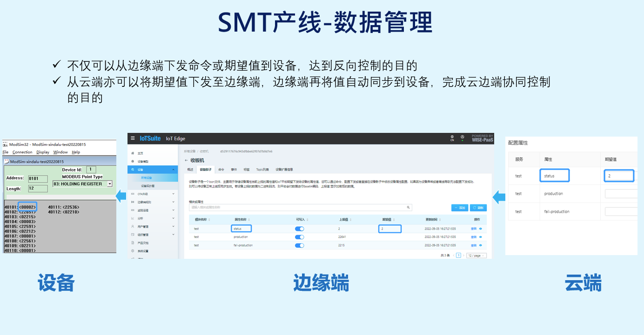Click the IoTSuite logo
644x335 pixels.
[150, 138]
